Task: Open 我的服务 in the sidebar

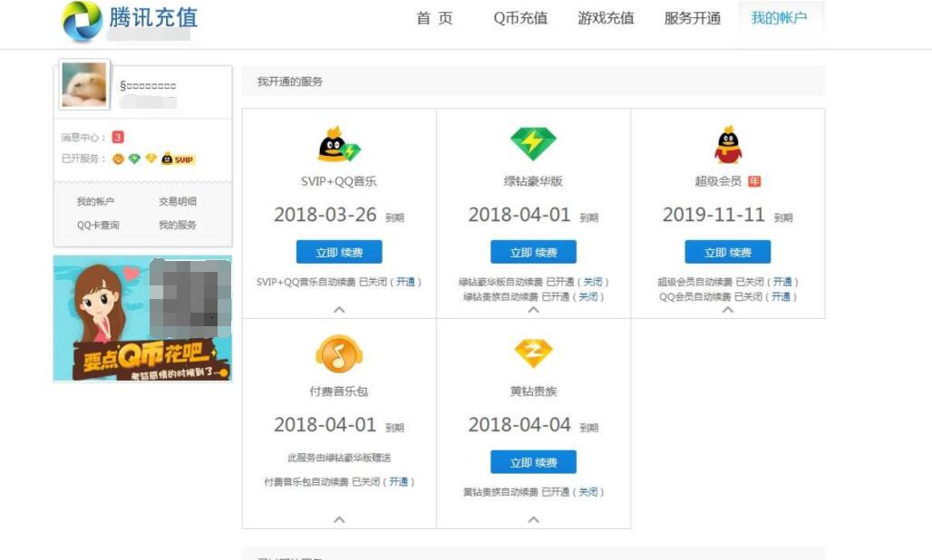Action: tap(177, 225)
